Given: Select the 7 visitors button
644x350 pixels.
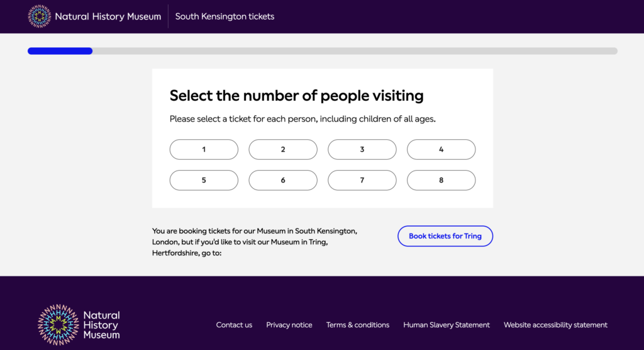Looking at the screenshot, I should click(x=362, y=180).
